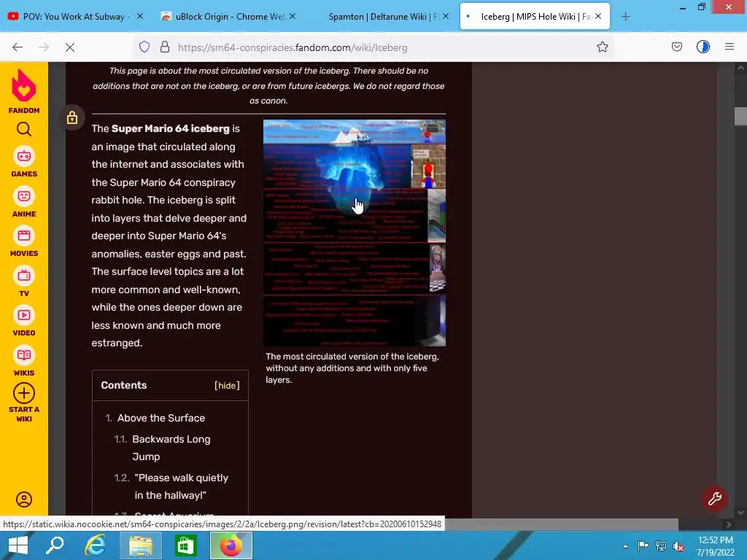The width and height of the screenshot is (747, 560).
Task: Click the muted volume tray icon
Action: click(x=678, y=546)
